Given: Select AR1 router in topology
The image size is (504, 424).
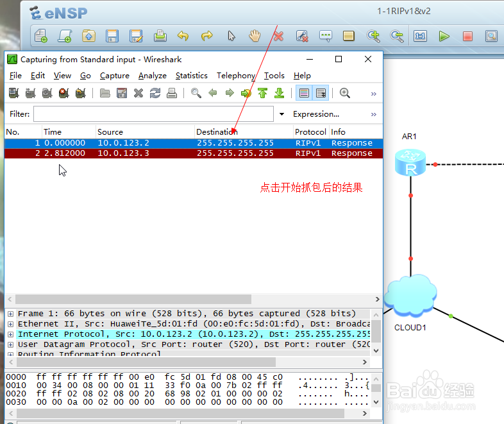Looking at the screenshot, I should (410, 162).
